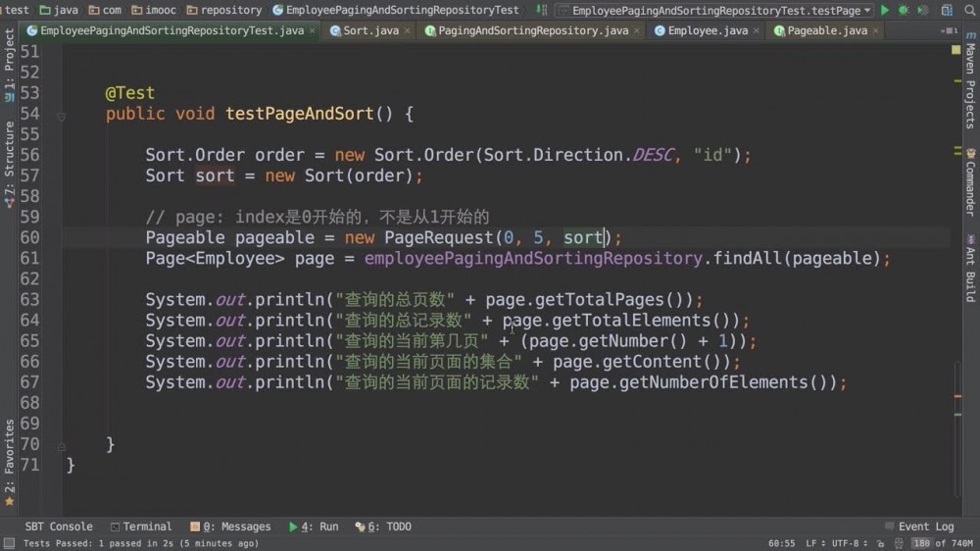
Task: Switch to Employee.java tab
Action: click(707, 30)
